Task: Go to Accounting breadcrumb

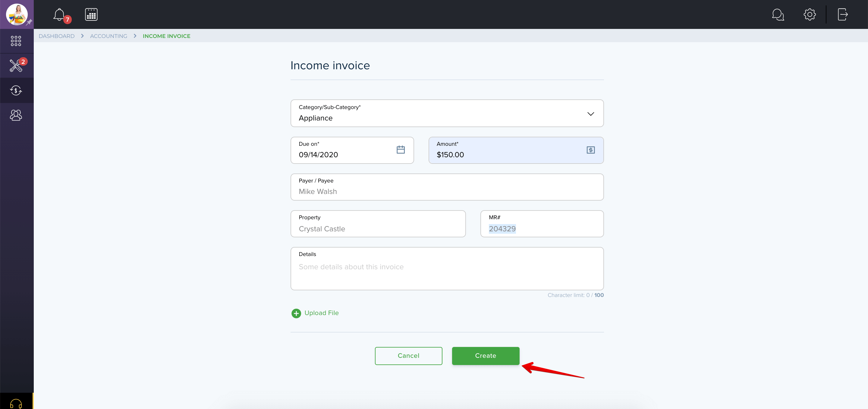Action: point(108,36)
